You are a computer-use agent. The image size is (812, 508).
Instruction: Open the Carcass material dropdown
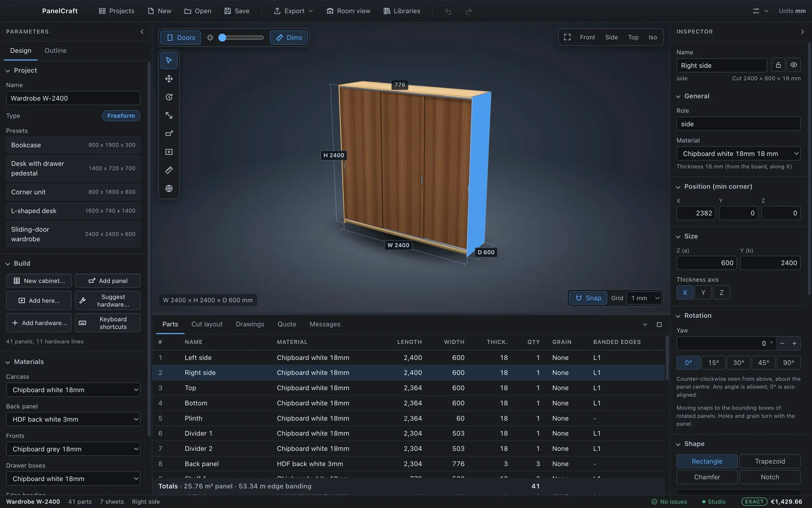pos(73,390)
